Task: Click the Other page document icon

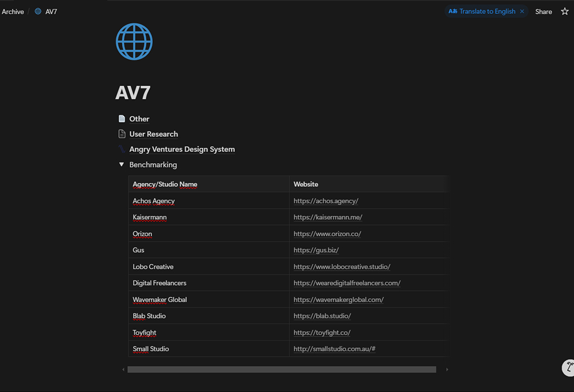Action: click(122, 119)
